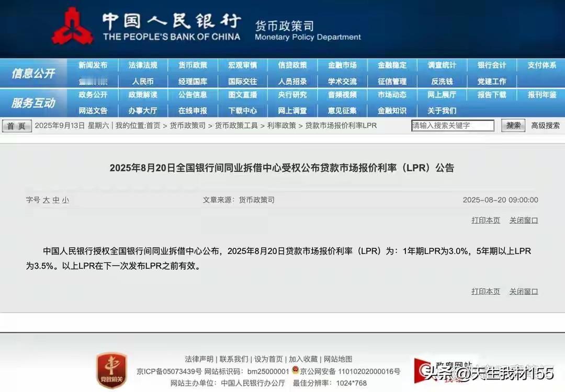Click 加入收藏 in the footer

303,359
